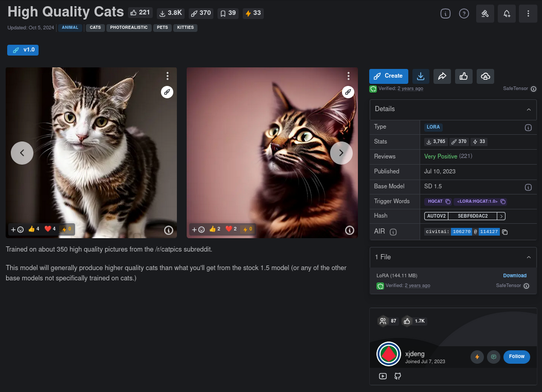Select the PHOTOREALISTIC tag

coord(129,28)
